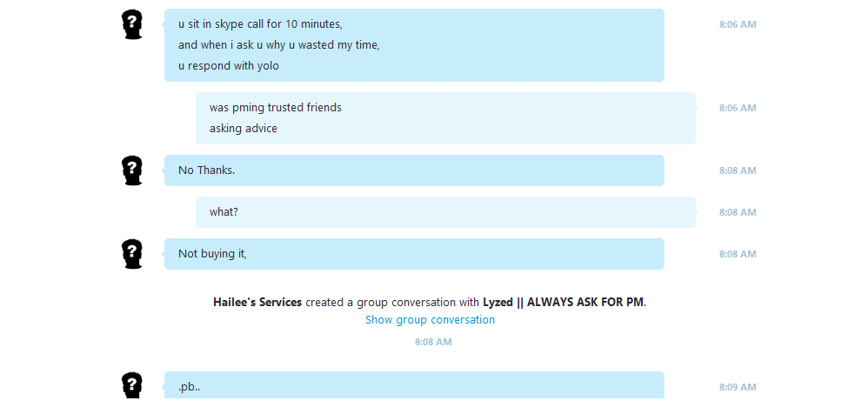Click avatar beside the '.pb..' message
868x414 pixels.
[131, 386]
